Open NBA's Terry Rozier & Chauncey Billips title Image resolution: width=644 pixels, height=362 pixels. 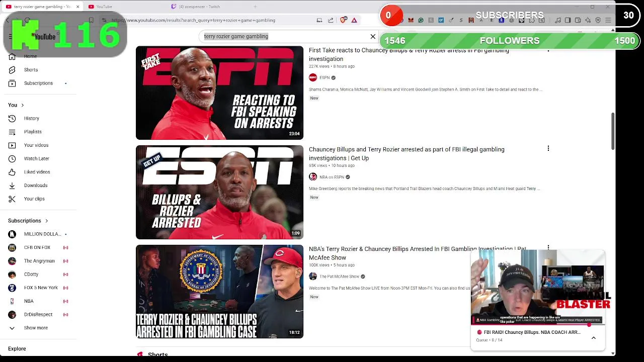coord(418,253)
